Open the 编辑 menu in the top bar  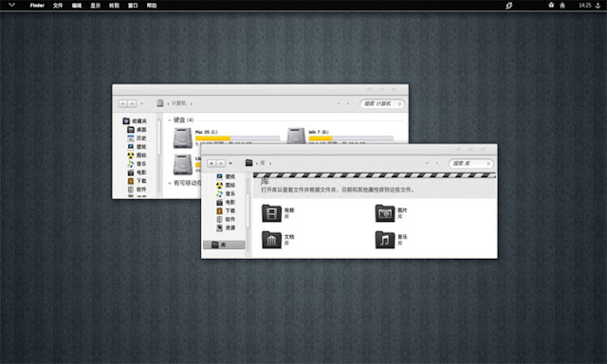coord(77,6)
